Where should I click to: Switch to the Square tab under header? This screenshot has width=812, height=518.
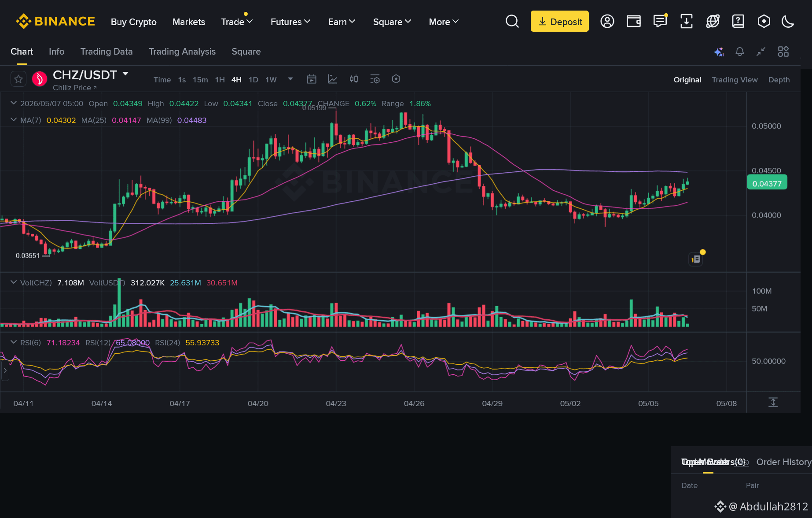pyautogui.click(x=246, y=52)
